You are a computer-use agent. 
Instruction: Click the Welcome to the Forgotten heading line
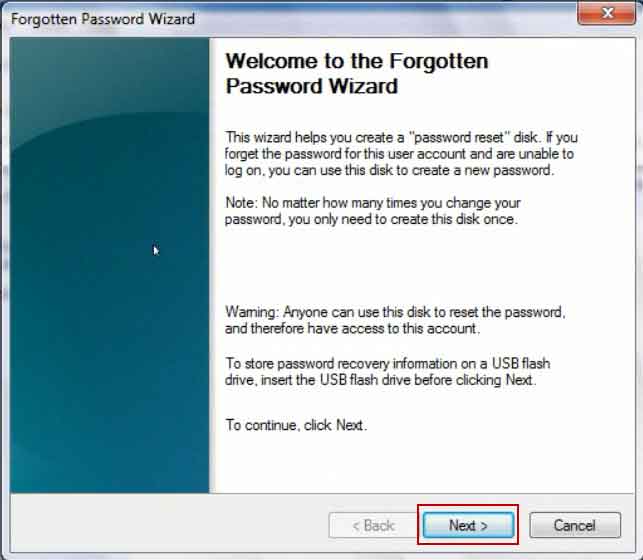(357, 61)
